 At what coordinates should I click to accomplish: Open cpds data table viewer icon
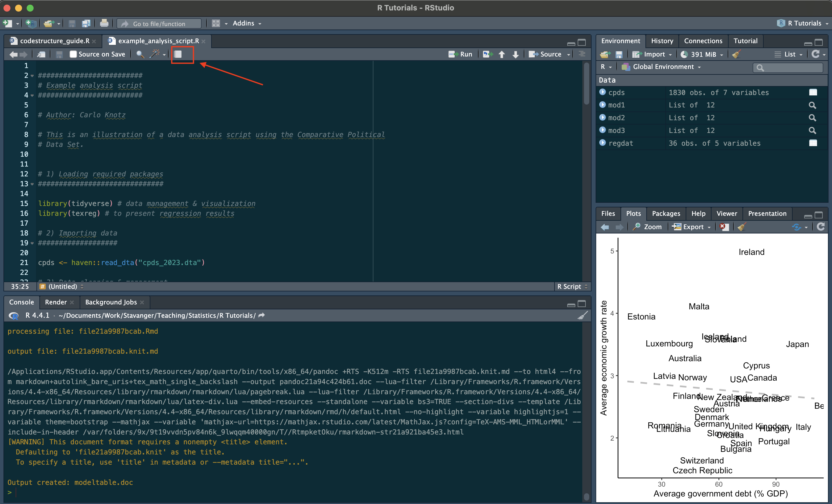[x=813, y=92]
